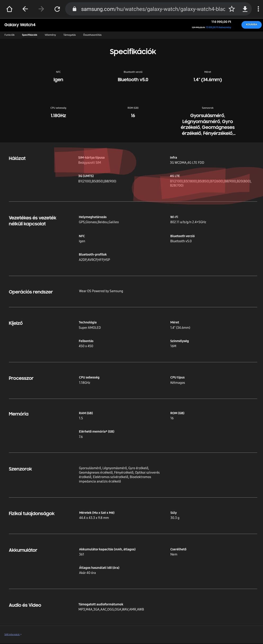Bookmark page with the star icon
Image resolution: width=263 pixels, height=644 pixels.
pyautogui.click(x=232, y=9)
